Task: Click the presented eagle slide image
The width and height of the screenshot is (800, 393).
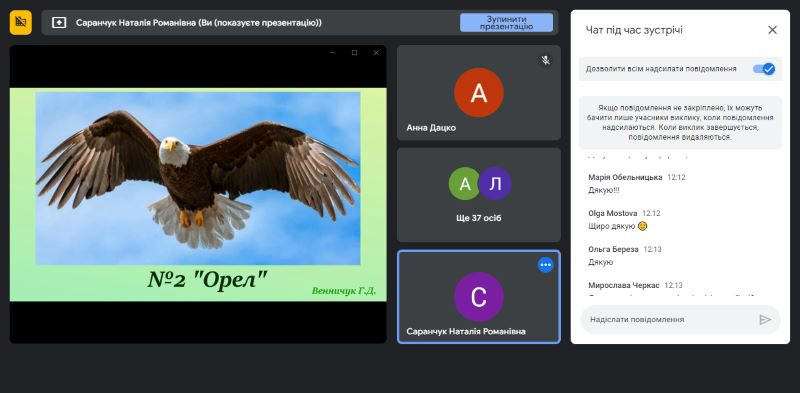Action: (198, 179)
